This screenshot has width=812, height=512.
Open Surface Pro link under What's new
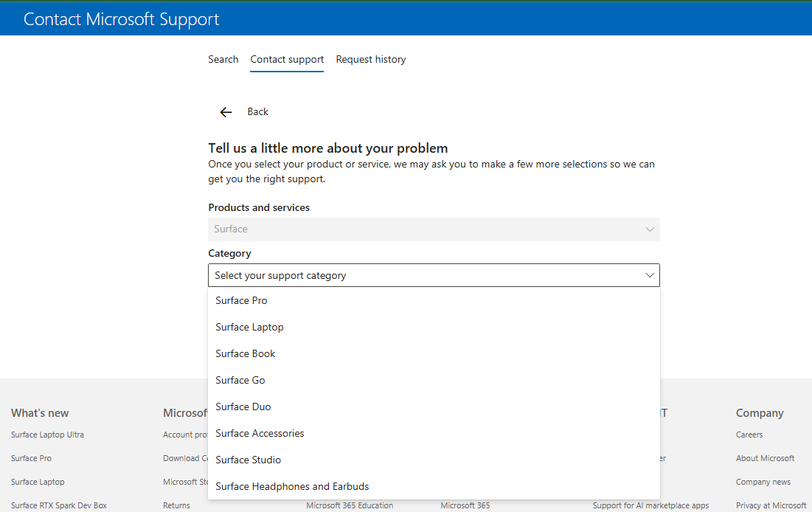click(x=31, y=458)
